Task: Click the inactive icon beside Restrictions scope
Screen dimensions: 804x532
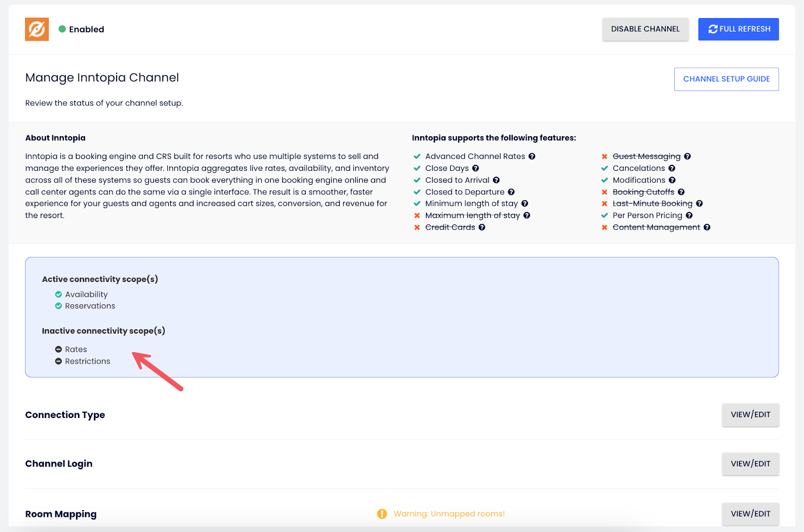Action: point(58,361)
